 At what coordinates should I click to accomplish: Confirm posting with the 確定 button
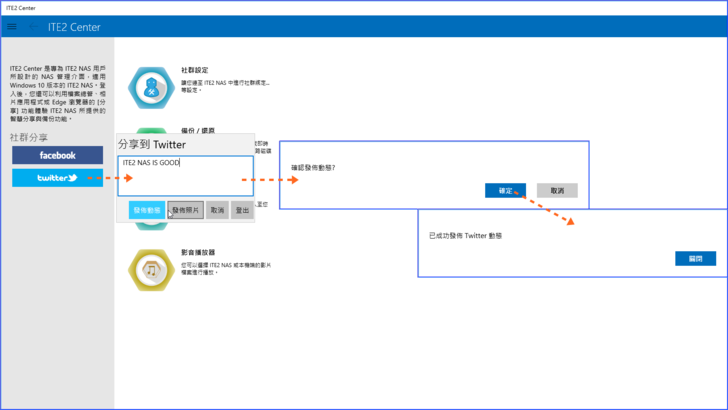coord(505,190)
